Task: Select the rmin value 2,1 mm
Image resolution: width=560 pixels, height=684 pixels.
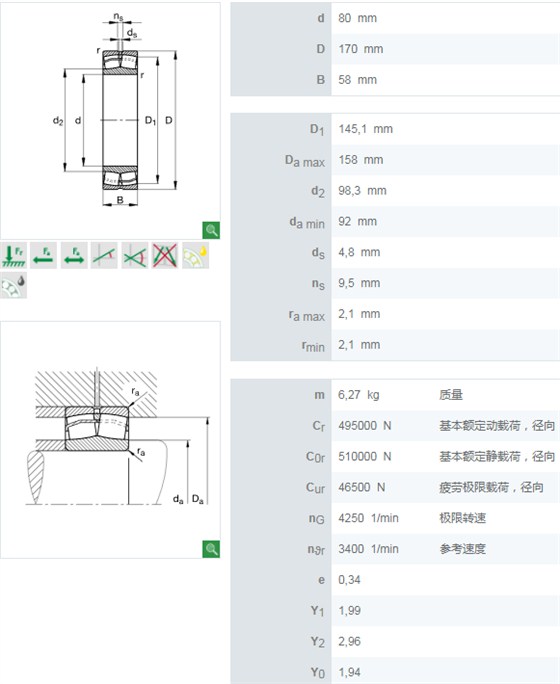Action: point(359,345)
